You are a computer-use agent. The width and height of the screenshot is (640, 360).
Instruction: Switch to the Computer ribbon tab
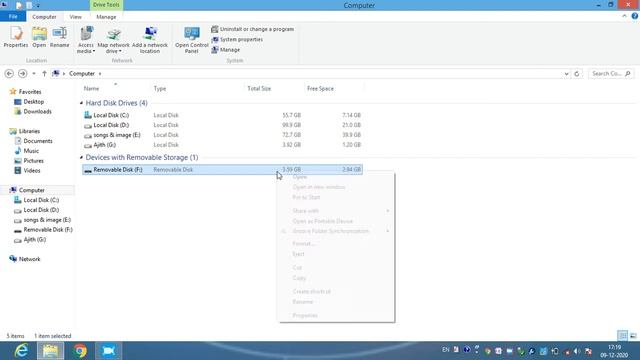(x=44, y=17)
